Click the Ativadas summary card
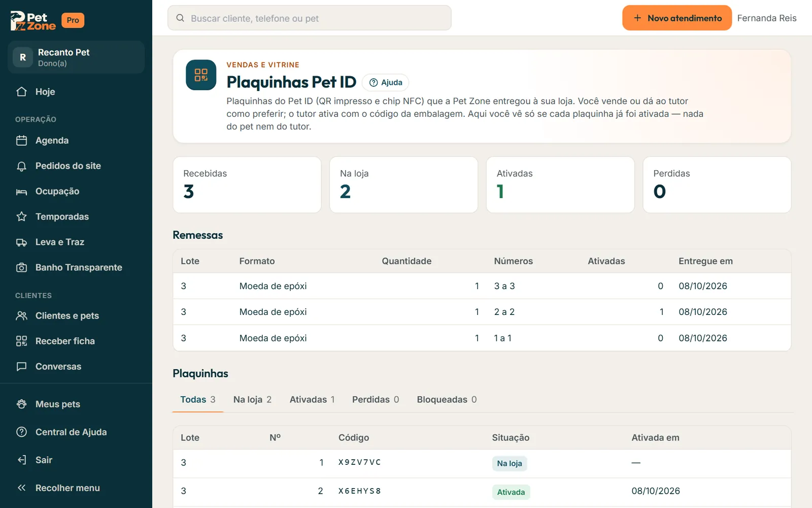 click(560, 184)
